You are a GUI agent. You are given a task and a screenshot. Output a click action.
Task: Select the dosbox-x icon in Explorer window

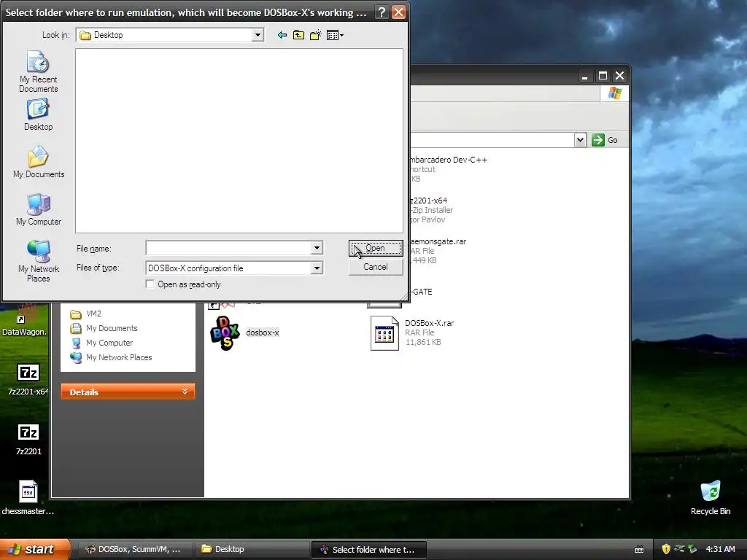(225, 332)
